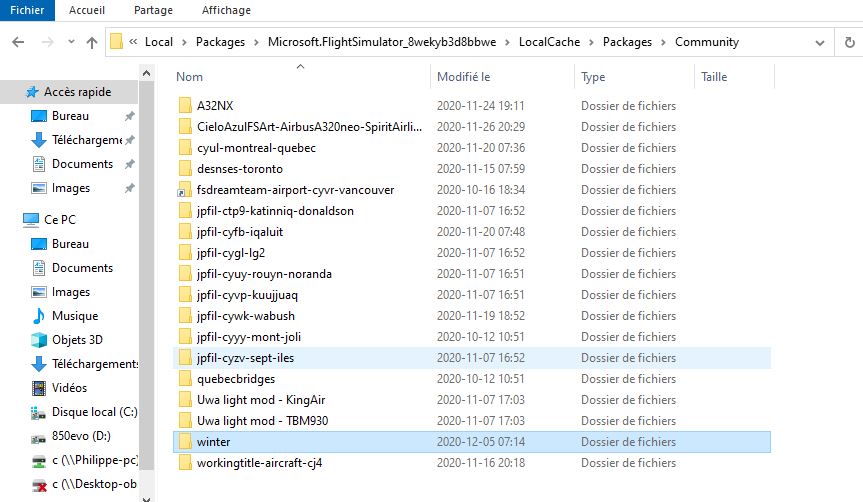Refresh the folder view
Image resolution: width=863 pixels, height=502 pixels.
point(849,42)
